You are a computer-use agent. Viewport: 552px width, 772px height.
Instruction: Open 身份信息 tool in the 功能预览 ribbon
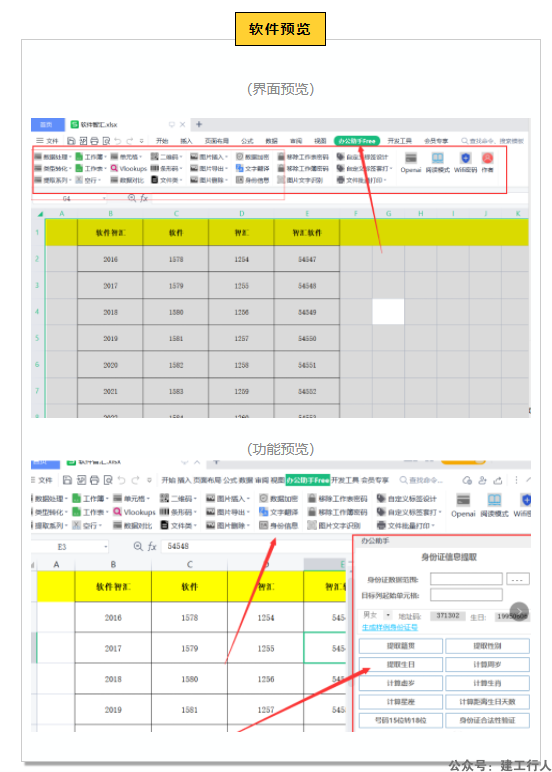pos(279,525)
